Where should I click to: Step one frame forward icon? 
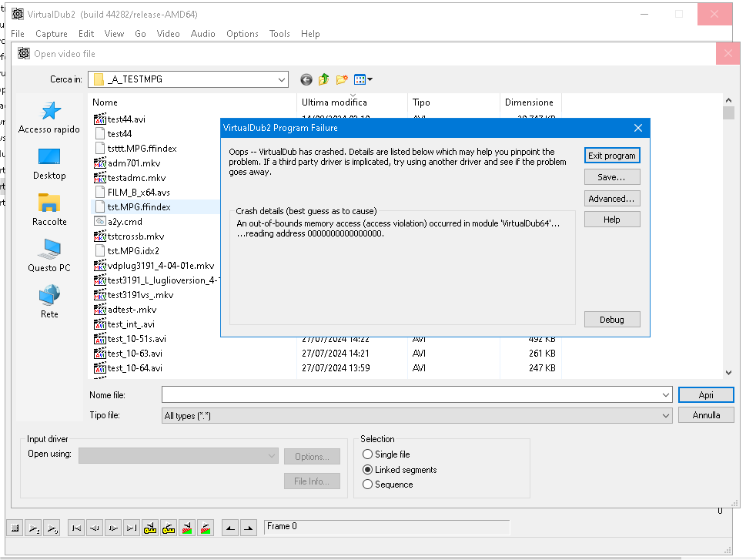[x=113, y=528]
